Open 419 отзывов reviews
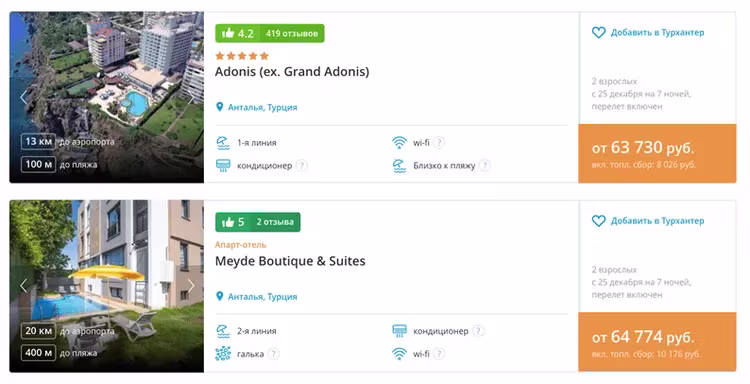 [292, 33]
